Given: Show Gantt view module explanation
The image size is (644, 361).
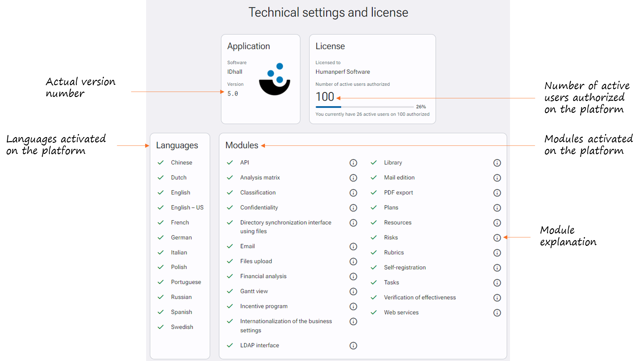Looking at the screenshot, I should (x=353, y=292).
